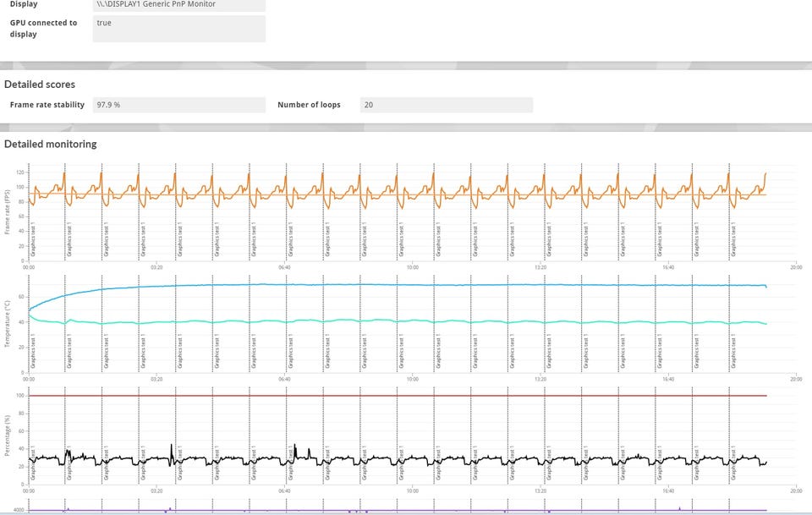Click the Percentage (%) axis label

pos(8,436)
